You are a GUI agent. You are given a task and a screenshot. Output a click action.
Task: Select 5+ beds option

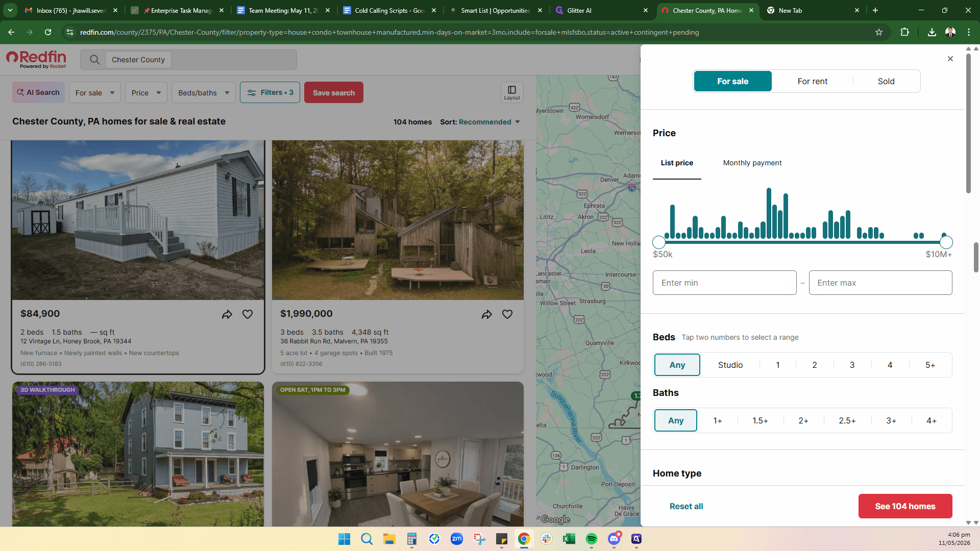(x=930, y=365)
